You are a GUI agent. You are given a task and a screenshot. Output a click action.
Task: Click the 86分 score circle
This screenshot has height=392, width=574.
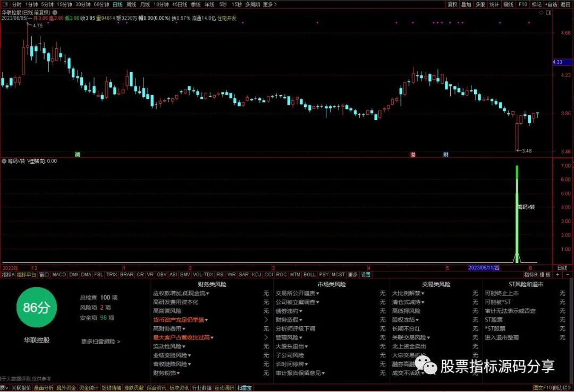pyautogui.click(x=37, y=308)
